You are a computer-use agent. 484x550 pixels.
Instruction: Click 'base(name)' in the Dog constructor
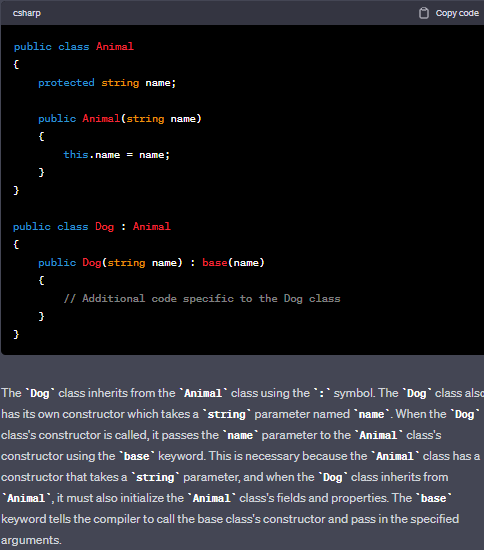click(x=233, y=263)
